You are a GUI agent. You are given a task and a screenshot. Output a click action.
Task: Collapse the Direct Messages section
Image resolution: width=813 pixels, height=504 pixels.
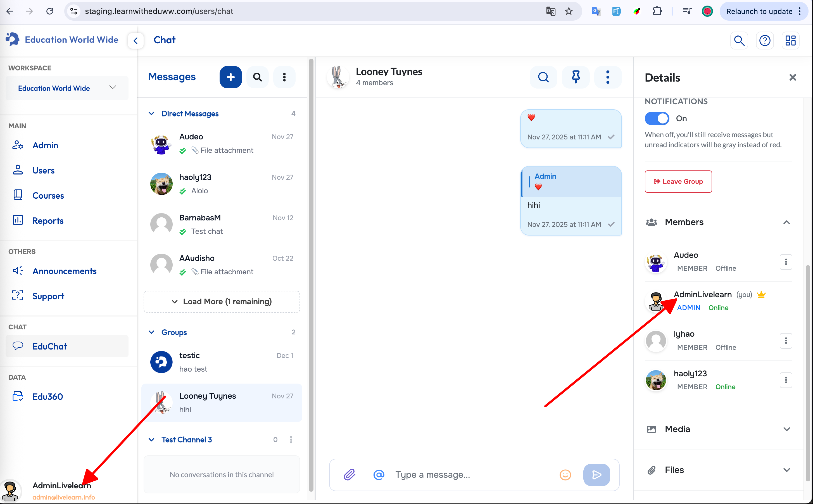(x=151, y=114)
